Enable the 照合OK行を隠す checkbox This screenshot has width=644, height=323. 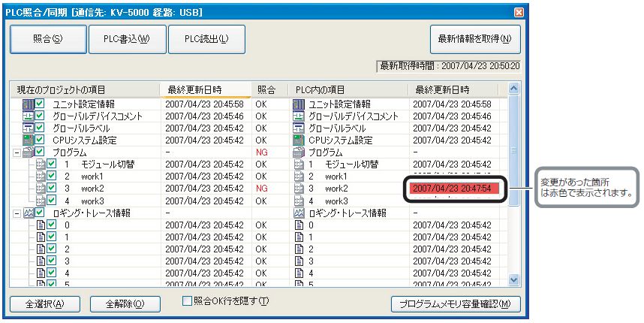click(187, 301)
